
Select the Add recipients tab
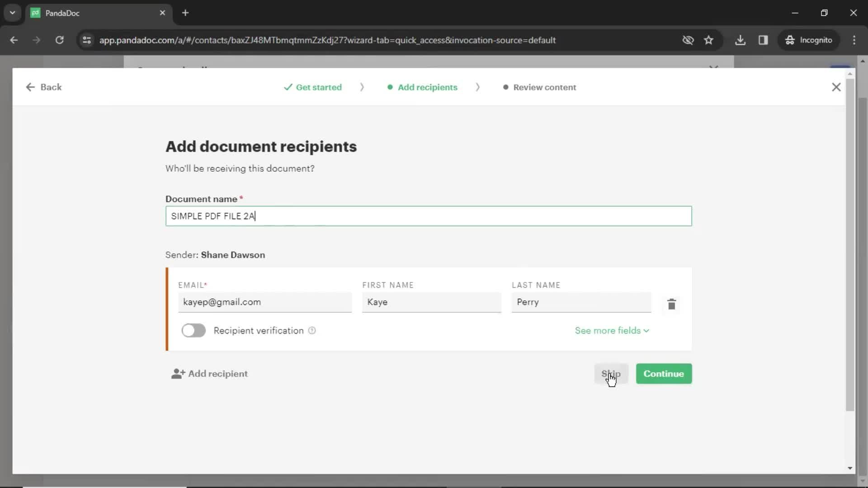click(428, 87)
